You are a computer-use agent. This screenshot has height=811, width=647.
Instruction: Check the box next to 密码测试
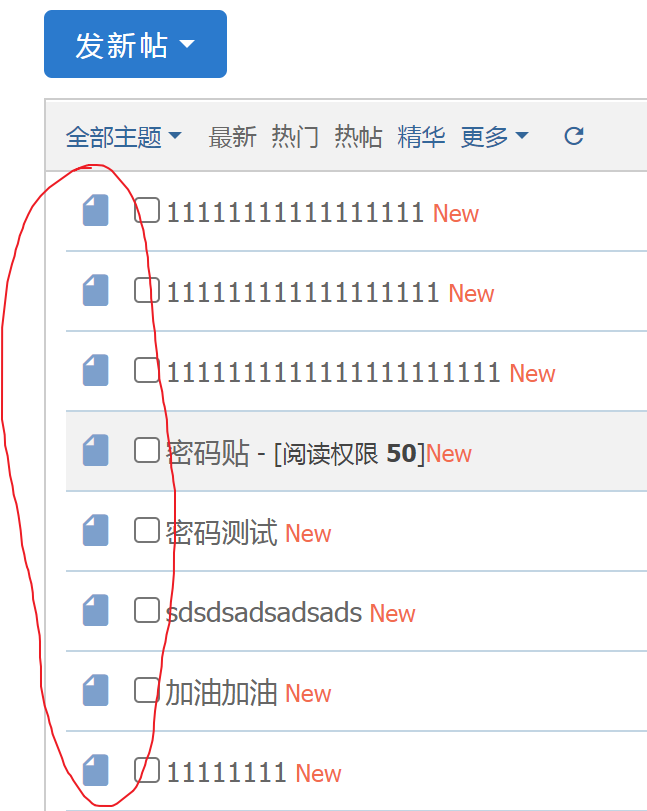[146, 530]
